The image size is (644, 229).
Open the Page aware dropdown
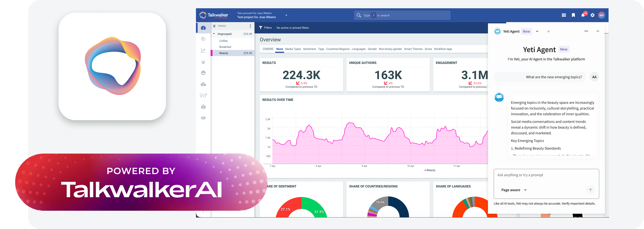pyautogui.click(x=514, y=190)
